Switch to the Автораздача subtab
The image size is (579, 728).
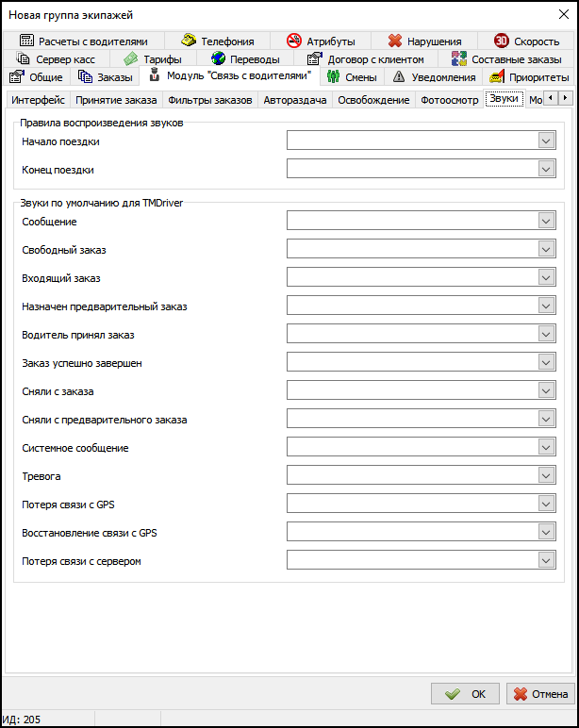tap(294, 100)
